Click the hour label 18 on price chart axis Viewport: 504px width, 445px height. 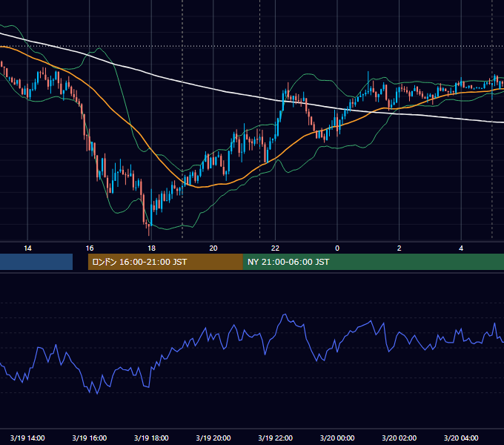(151, 248)
